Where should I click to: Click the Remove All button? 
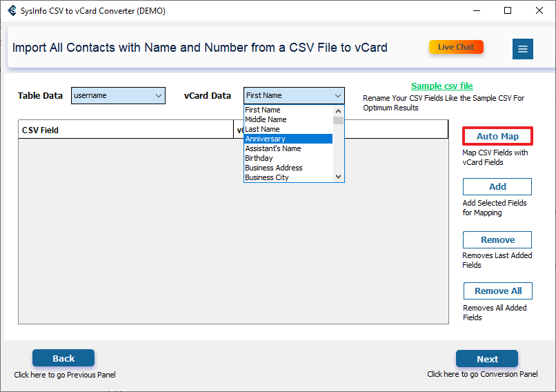pos(498,291)
